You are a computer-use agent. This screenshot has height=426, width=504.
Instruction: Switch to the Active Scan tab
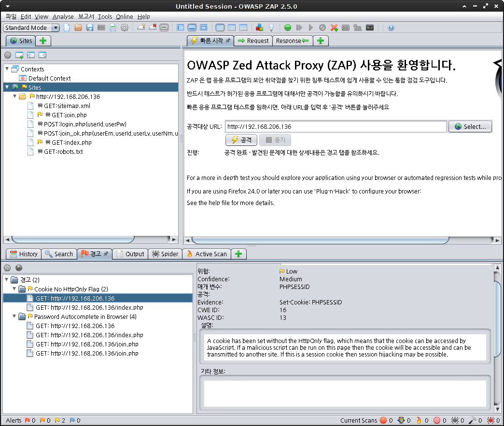click(207, 254)
